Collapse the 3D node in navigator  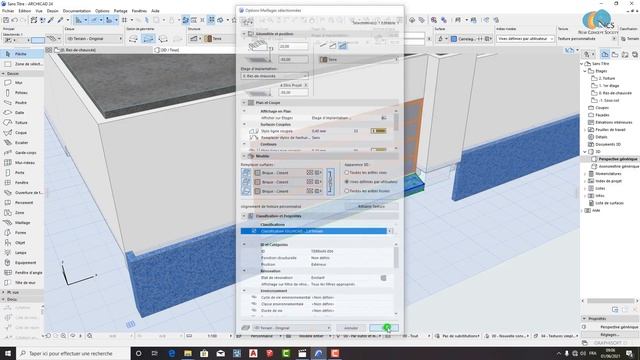tap(585, 151)
